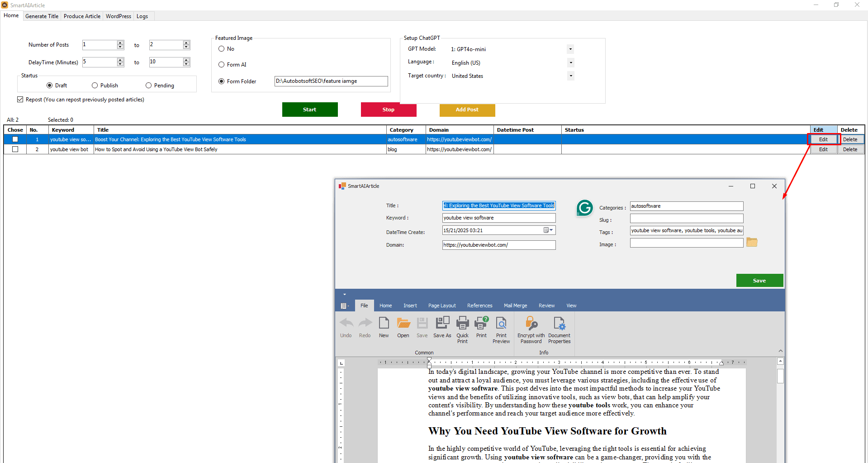Click the Grammarly green G icon
The width and height of the screenshot is (868, 463).
(585, 208)
